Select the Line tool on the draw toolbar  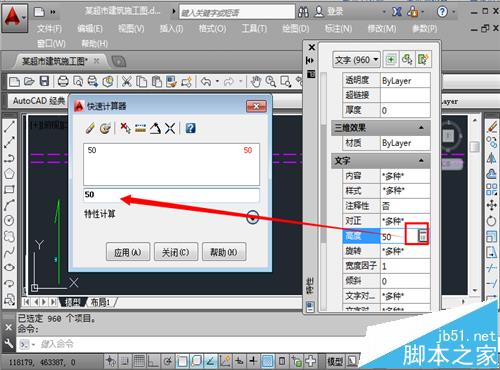tap(9, 127)
